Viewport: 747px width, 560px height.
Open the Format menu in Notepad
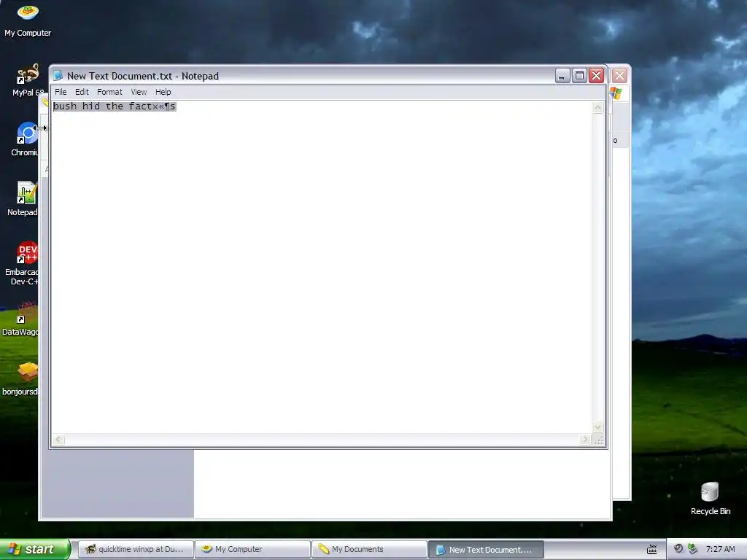[x=109, y=92]
